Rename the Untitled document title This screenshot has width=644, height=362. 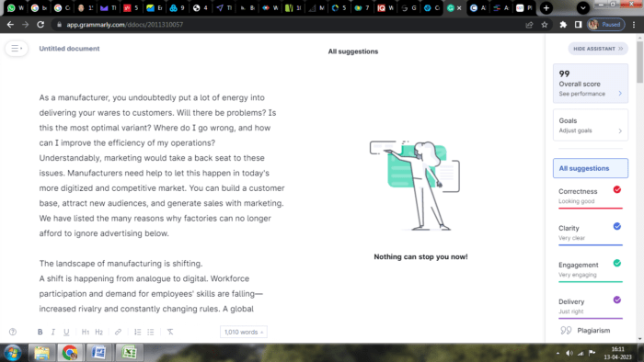69,49
